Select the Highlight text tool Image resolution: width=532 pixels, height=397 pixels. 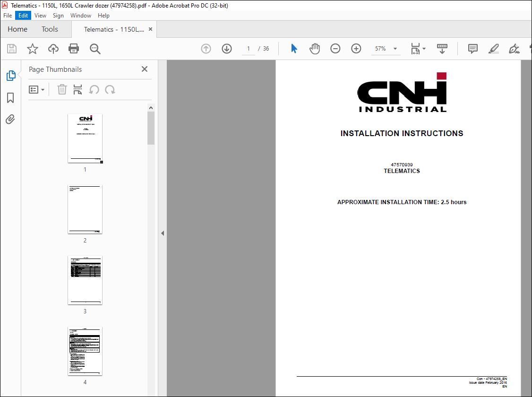click(493, 49)
